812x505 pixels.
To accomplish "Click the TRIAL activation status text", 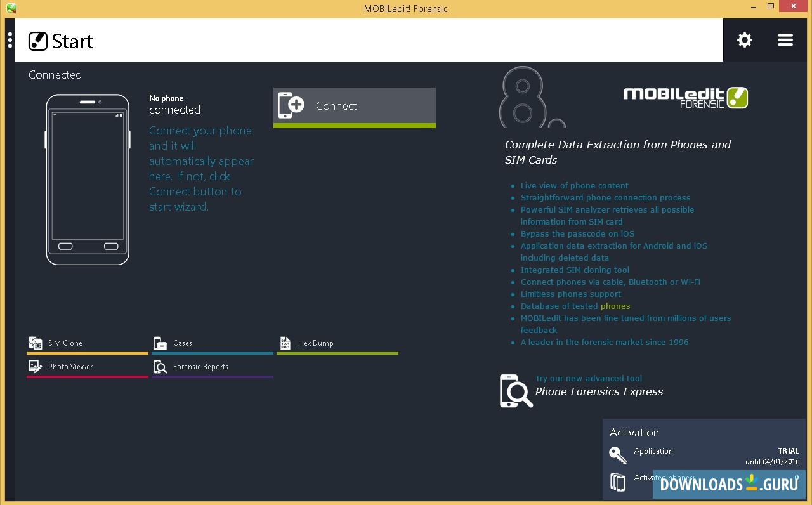I will pos(788,450).
